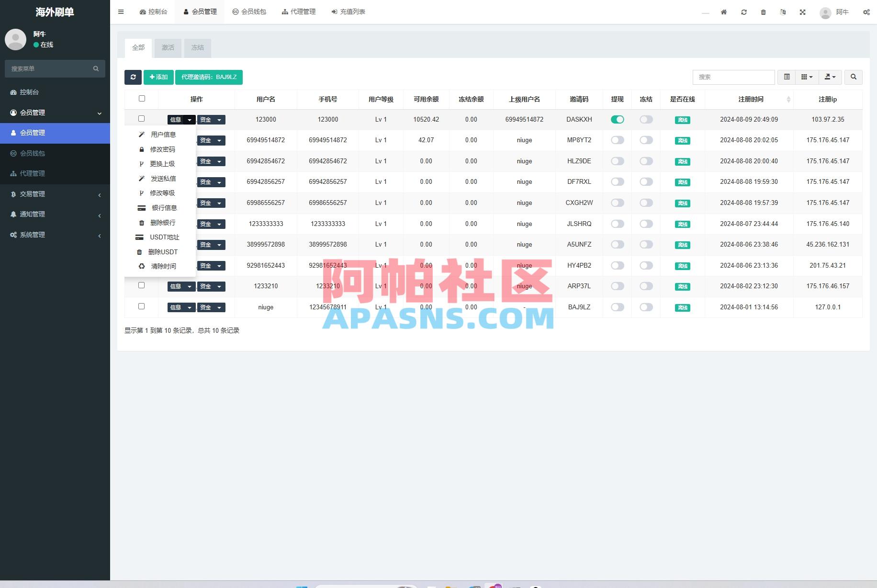Turn on 冻结 toggle for user 123000
The image size is (877, 588).
click(646, 119)
